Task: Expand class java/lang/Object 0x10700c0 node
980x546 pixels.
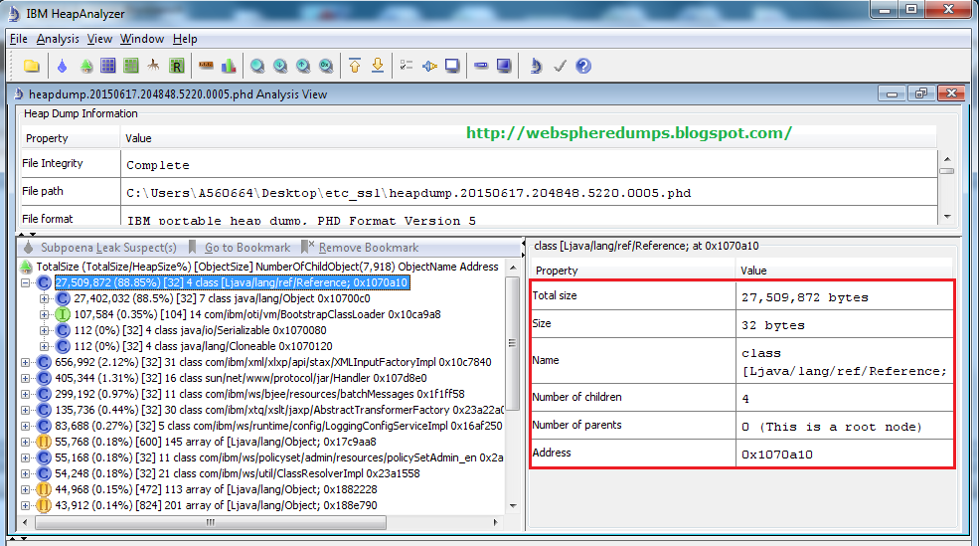Action: pos(45,299)
